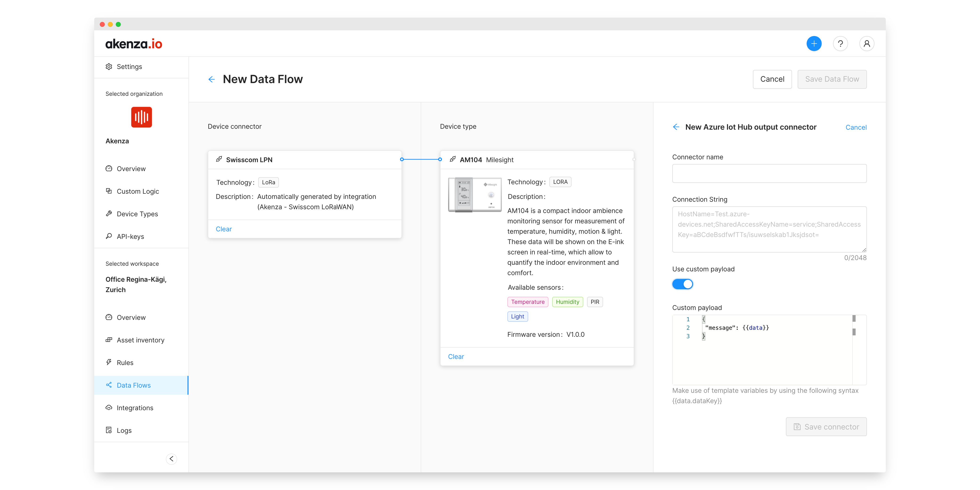Go to Custom Logic
This screenshot has width=980, height=490.
tap(141, 191)
